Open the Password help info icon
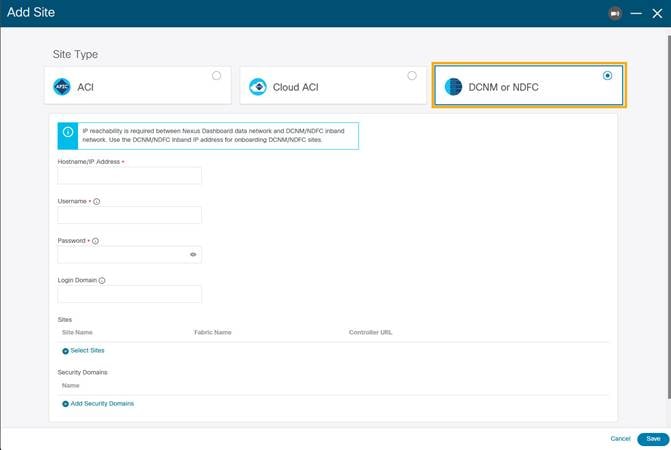 pyautogui.click(x=95, y=241)
